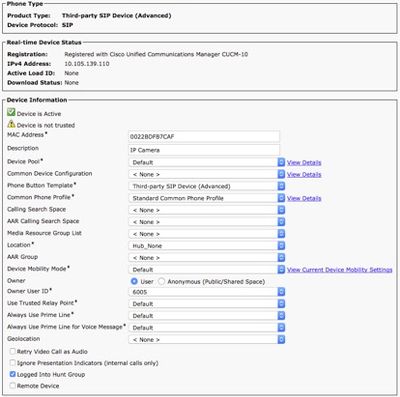
Task: Click the Registered with Cisco Unified Communications Manager text
Action: point(156,54)
